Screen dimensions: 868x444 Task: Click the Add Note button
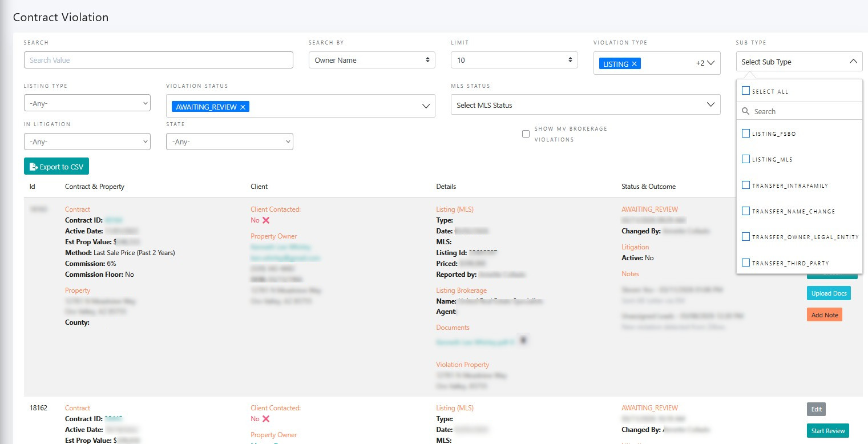[x=824, y=314]
